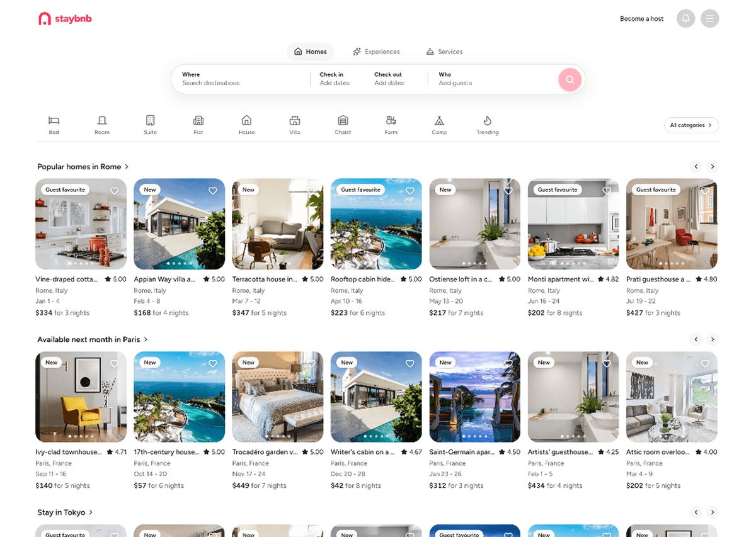
Task: Favourite the Ivy-clad townhouse listing
Action: [x=114, y=363]
